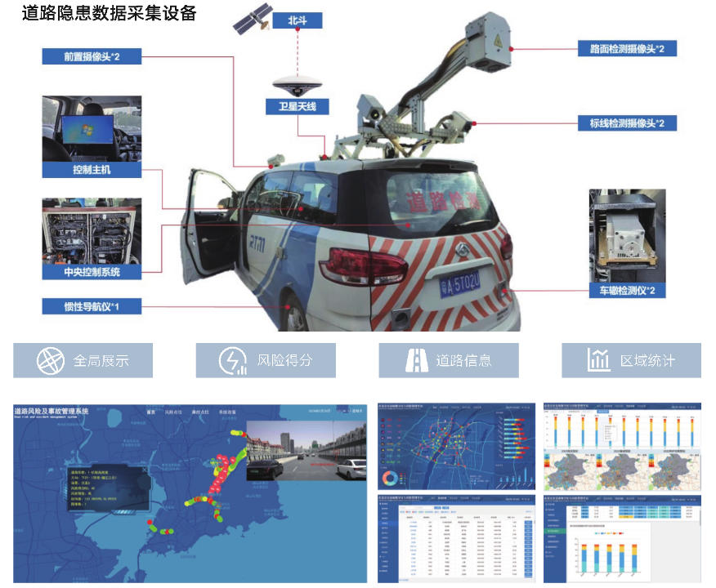This screenshot has height=588, width=716.
Task: Go to 首页 in risk management system
Action: pos(150,412)
